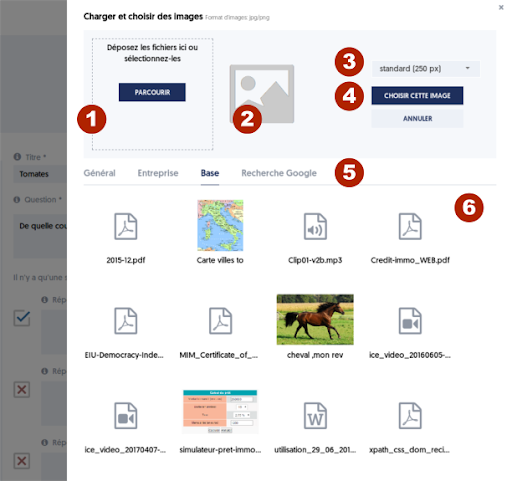The width and height of the screenshot is (512, 481).
Task: Toggle the blue checkmark answer box
Action: point(22,318)
